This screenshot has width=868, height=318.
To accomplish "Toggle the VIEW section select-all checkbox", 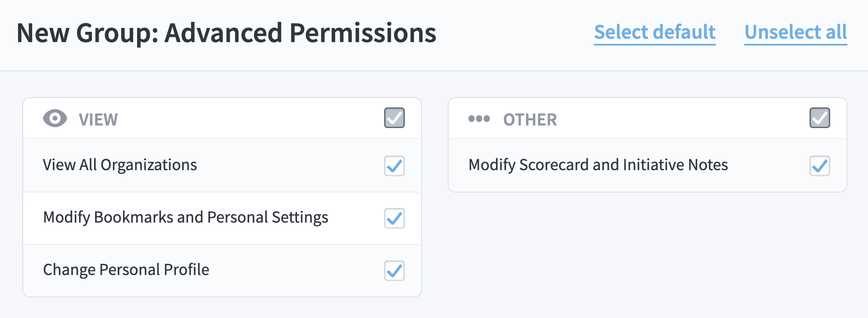I will tap(394, 118).
